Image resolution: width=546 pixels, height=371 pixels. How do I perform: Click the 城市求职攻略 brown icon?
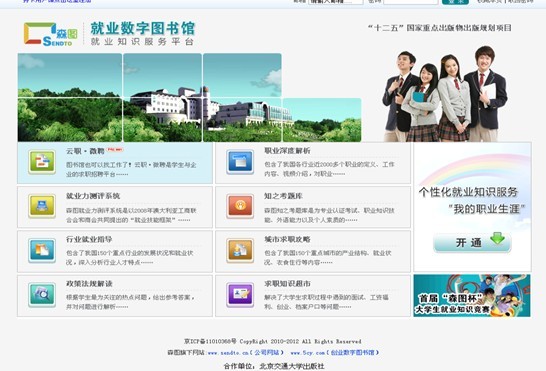click(x=240, y=250)
